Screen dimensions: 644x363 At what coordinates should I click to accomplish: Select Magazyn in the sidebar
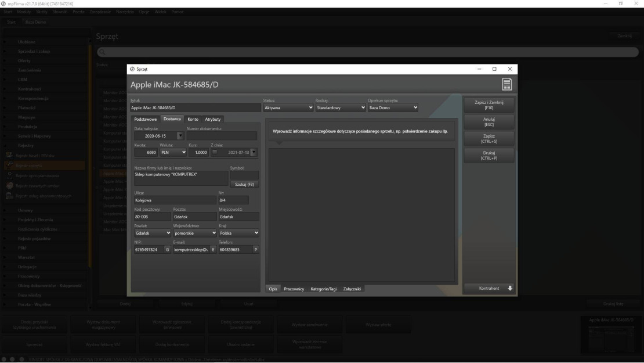click(27, 117)
